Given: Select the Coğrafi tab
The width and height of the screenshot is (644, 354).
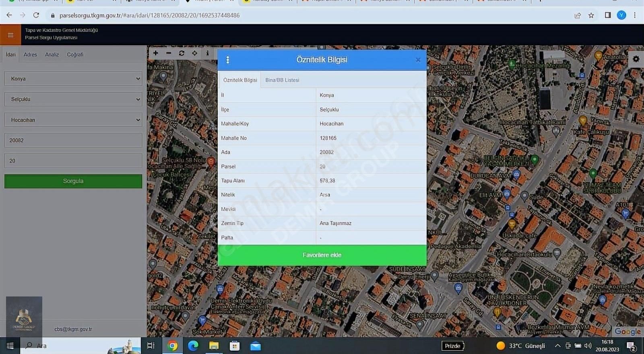Looking at the screenshot, I should coord(75,55).
